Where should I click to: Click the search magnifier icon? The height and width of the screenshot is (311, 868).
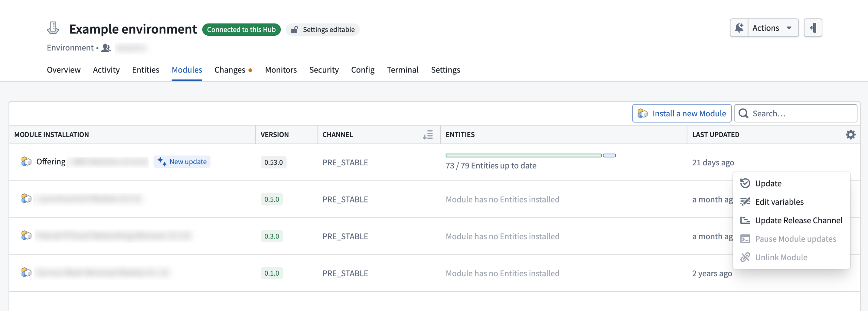pyautogui.click(x=743, y=113)
